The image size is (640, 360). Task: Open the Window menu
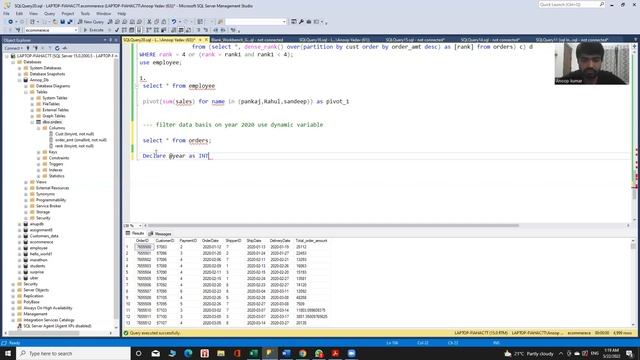point(104,13)
